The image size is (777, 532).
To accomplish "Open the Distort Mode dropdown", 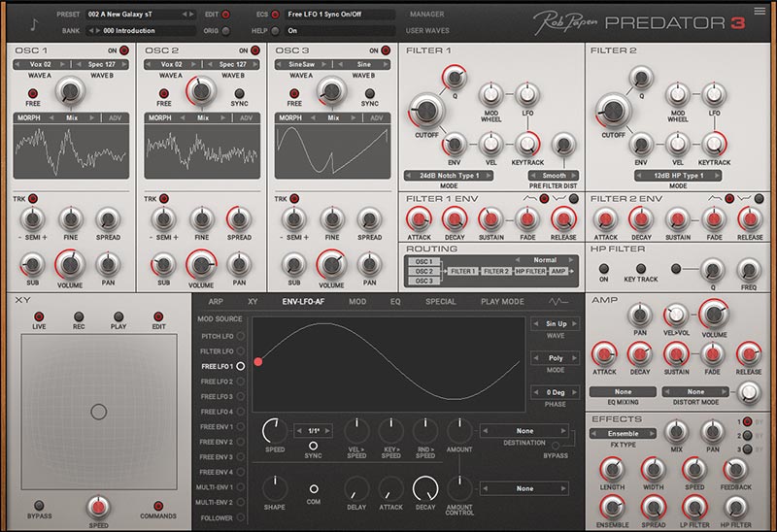I will pos(695,392).
